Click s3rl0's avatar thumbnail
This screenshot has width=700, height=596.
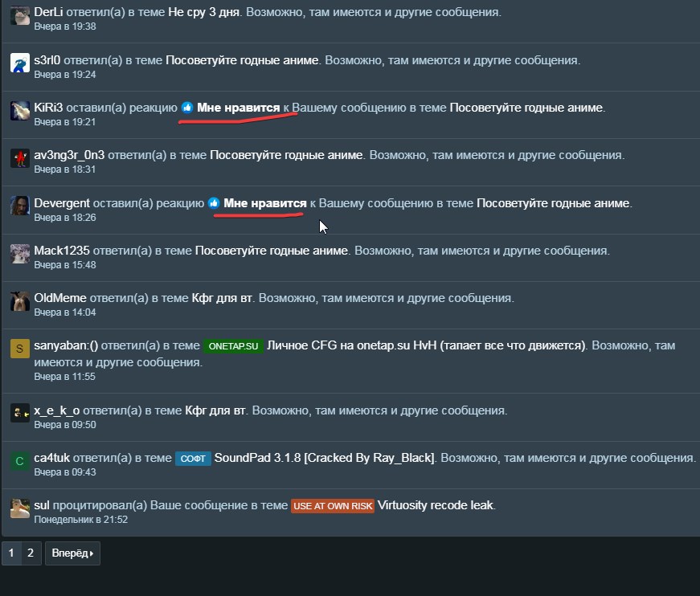[x=19, y=63]
